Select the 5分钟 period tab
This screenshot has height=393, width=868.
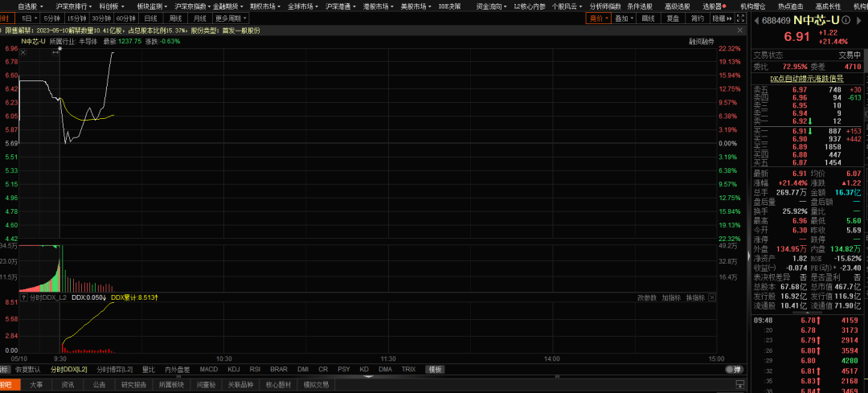point(52,18)
